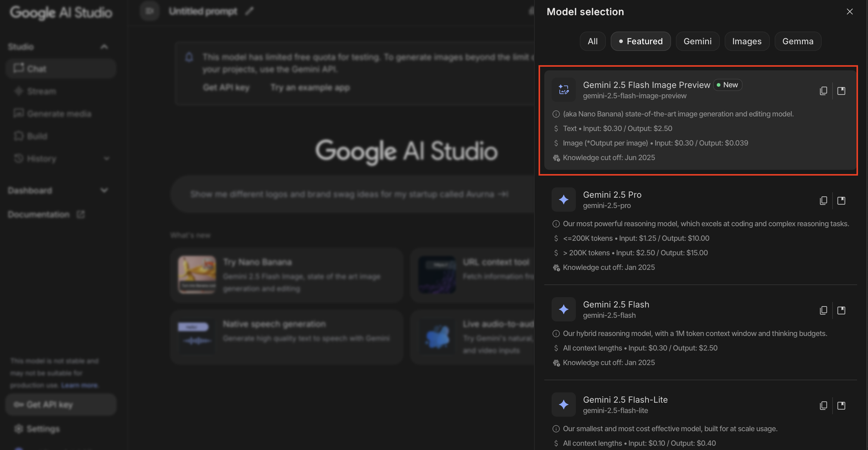Toggle the Featured model filter
Image resolution: width=868 pixels, height=450 pixels.
[x=640, y=41]
